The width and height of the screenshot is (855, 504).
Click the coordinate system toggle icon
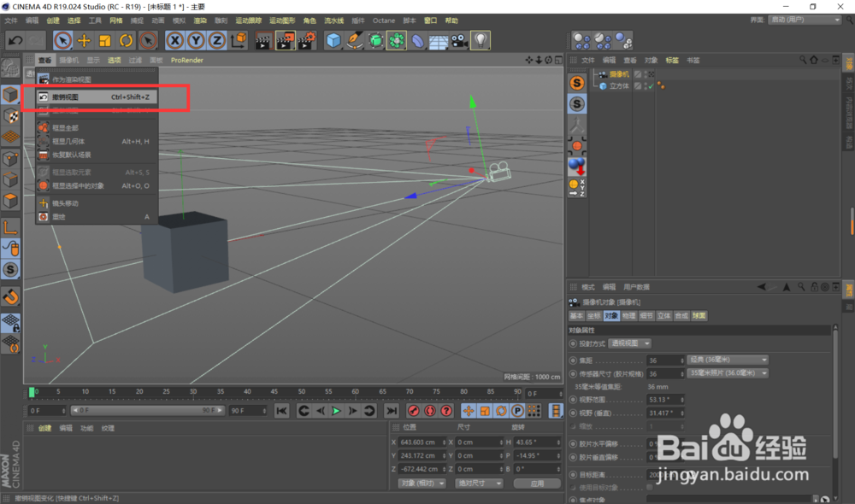pos(239,40)
